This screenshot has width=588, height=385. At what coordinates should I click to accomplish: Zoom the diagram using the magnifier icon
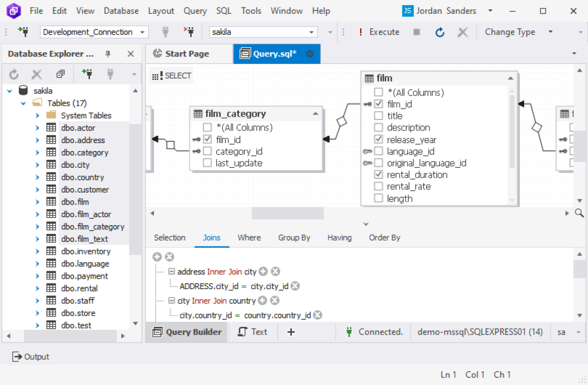580,213
